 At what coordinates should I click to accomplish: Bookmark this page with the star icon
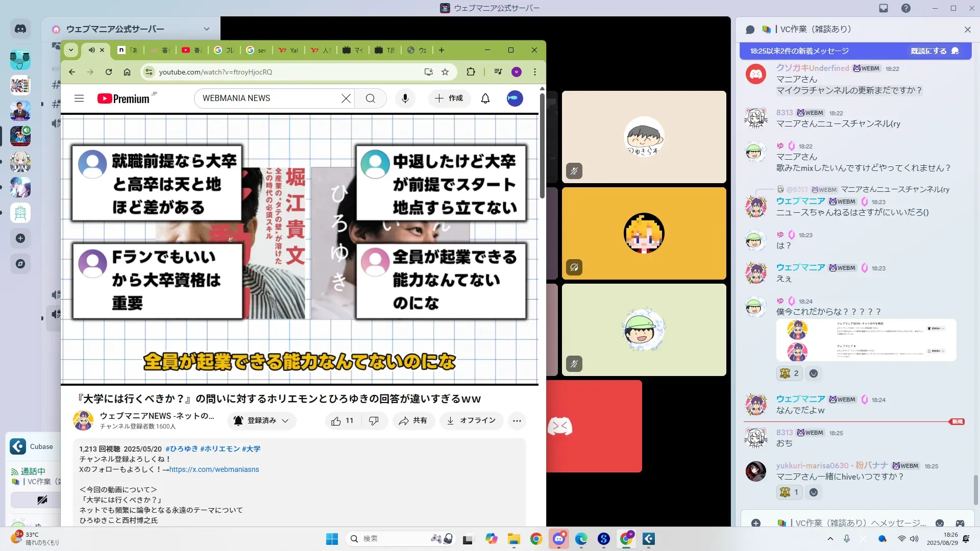[445, 72]
